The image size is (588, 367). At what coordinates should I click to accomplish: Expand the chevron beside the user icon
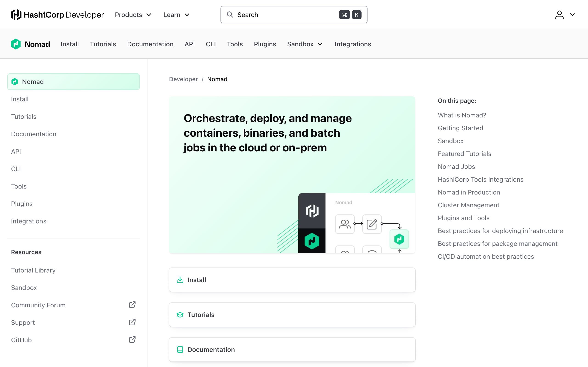[572, 14]
